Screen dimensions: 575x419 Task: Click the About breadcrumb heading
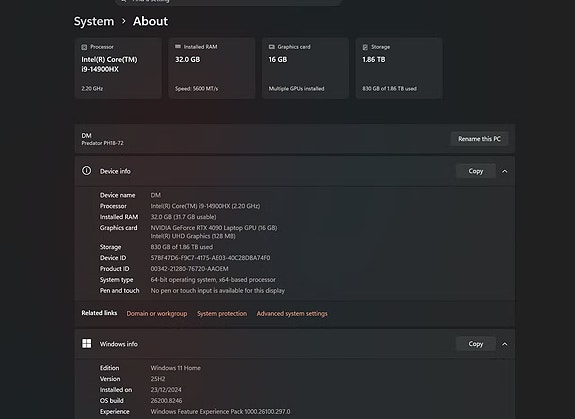pos(150,21)
